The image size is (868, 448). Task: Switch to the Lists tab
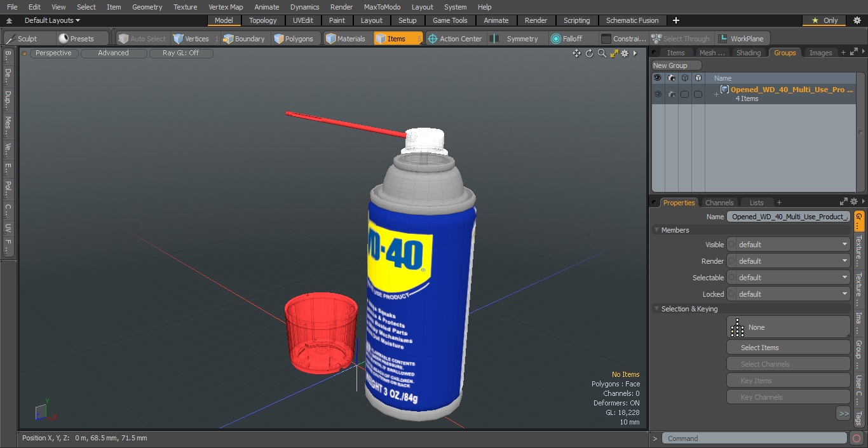756,203
